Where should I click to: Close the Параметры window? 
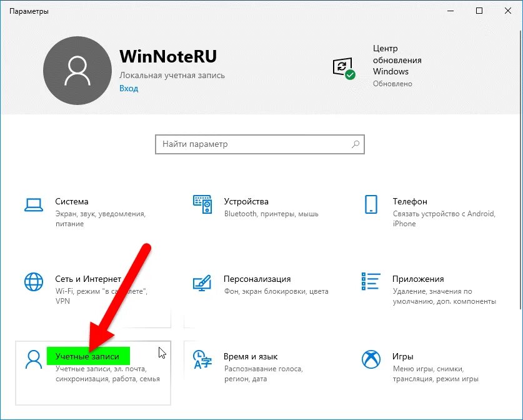pyautogui.click(x=508, y=11)
